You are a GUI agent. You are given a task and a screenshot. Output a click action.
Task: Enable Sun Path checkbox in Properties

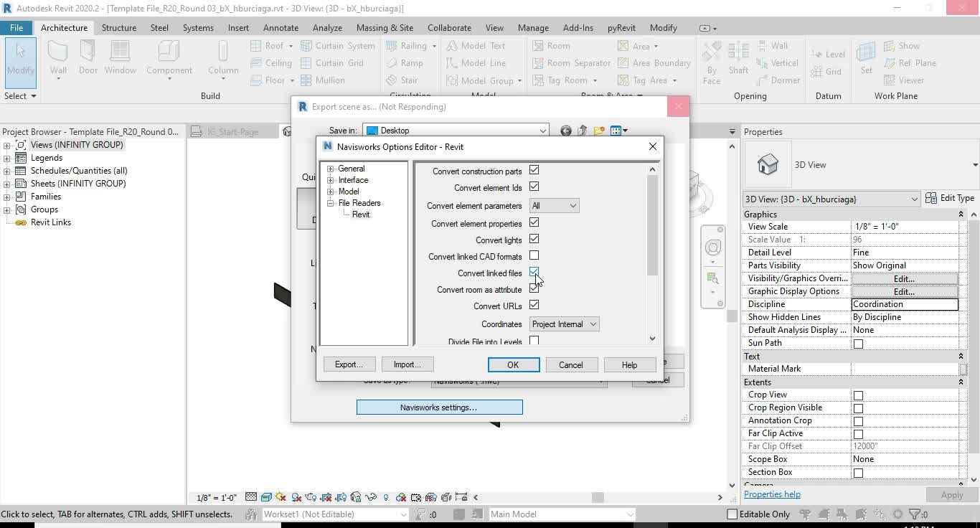pyautogui.click(x=858, y=344)
